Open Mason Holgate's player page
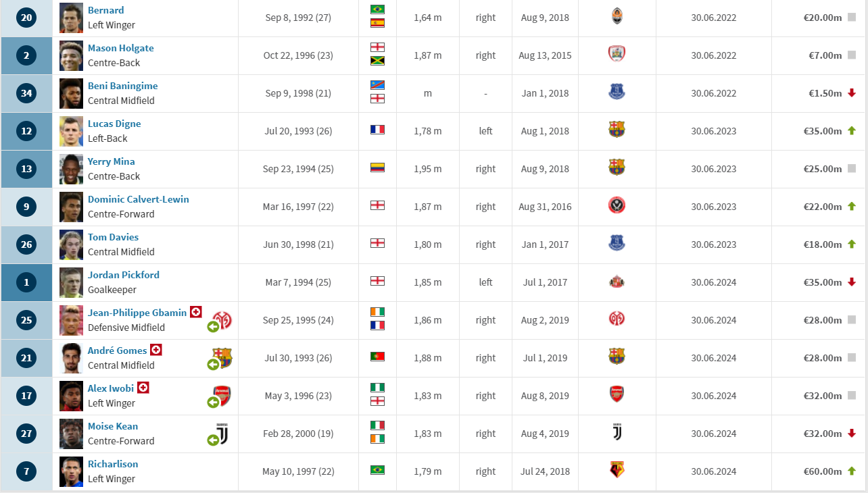The width and height of the screenshot is (868, 493). pyautogui.click(x=121, y=48)
